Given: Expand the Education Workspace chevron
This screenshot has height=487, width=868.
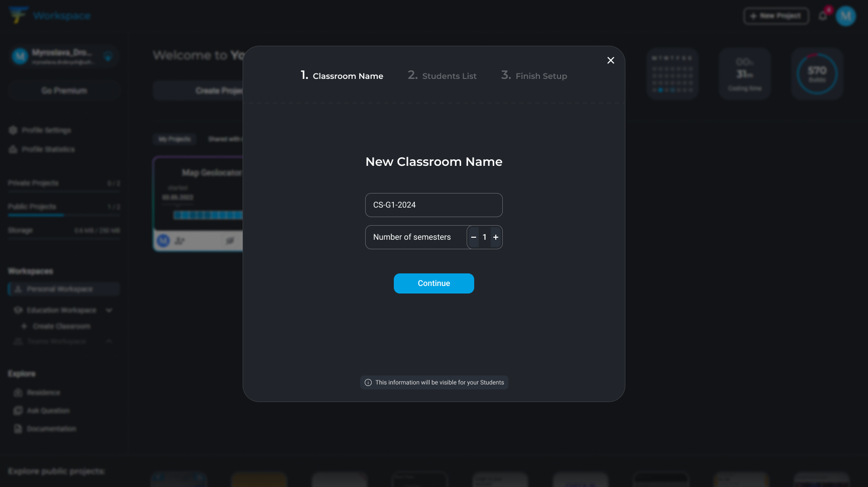Looking at the screenshot, I should [109, 310].
